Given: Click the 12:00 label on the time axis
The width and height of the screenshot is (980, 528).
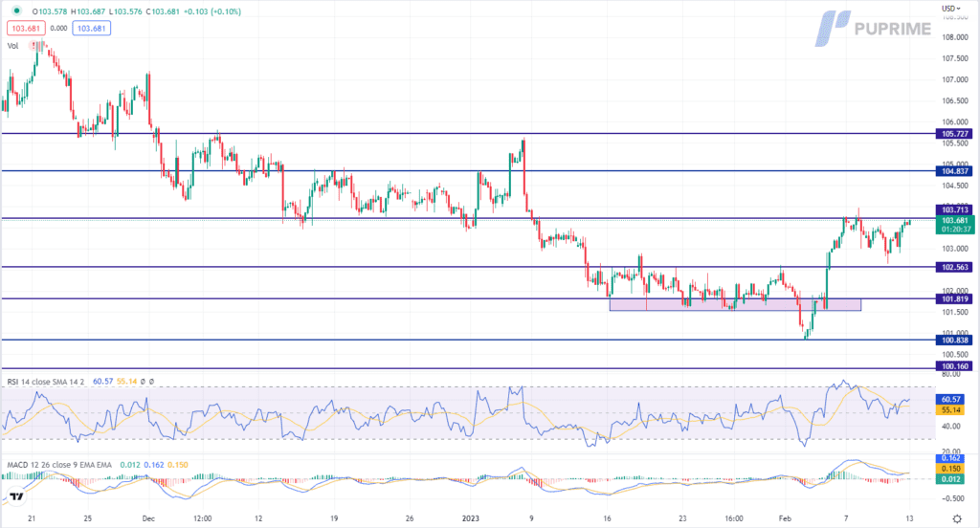Looking at the screenshot, I should click(202, 518).
